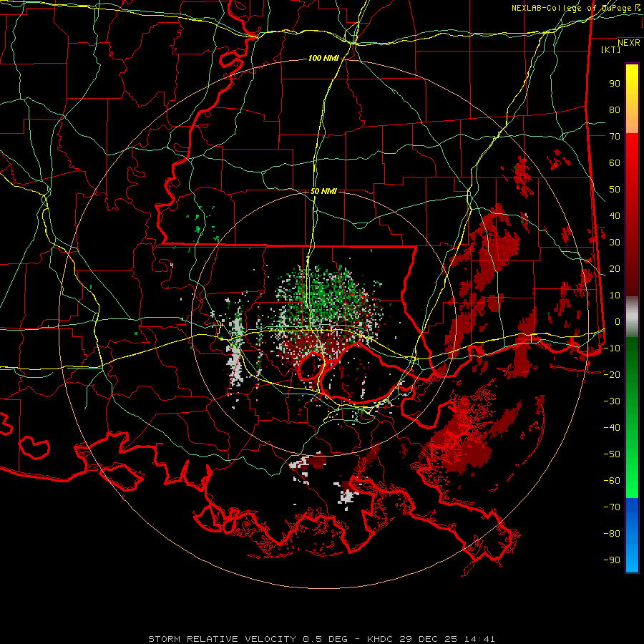
Task: Click the 100 NMI range ring label
Action: pos(323,59)
